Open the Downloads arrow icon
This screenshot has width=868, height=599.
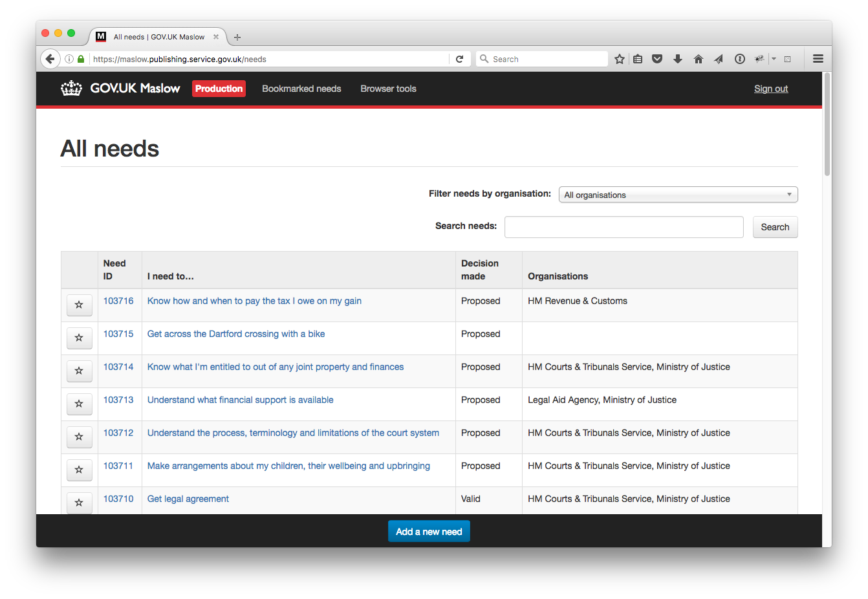click(678, 59)
